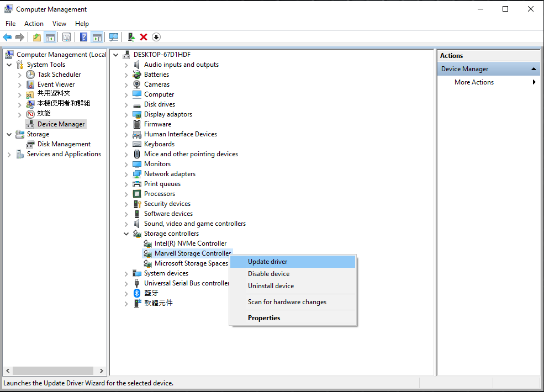Open the Action menu
Image resolution: width=544 pixels, height=392 pixels.
34,24
